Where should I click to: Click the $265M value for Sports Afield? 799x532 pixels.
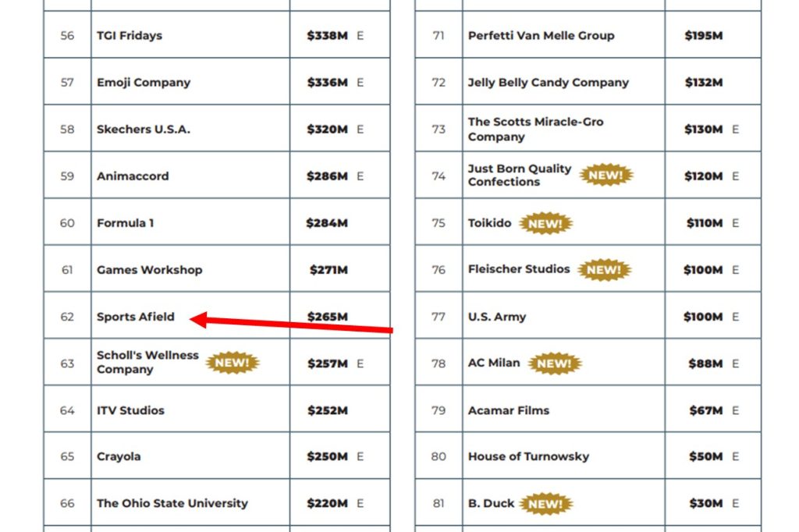coord(327,317)
